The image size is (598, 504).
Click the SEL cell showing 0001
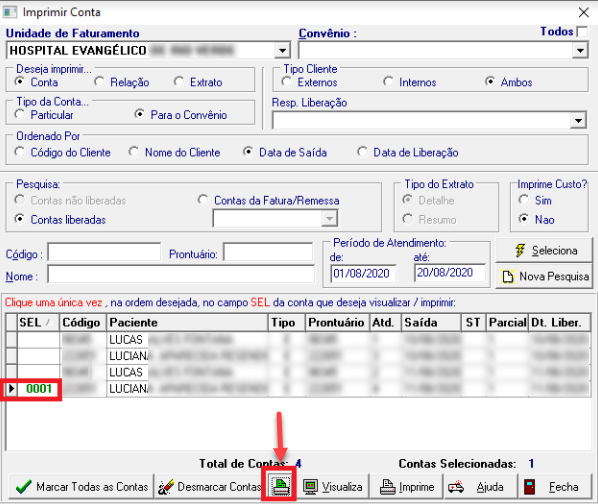coord(39,389)
